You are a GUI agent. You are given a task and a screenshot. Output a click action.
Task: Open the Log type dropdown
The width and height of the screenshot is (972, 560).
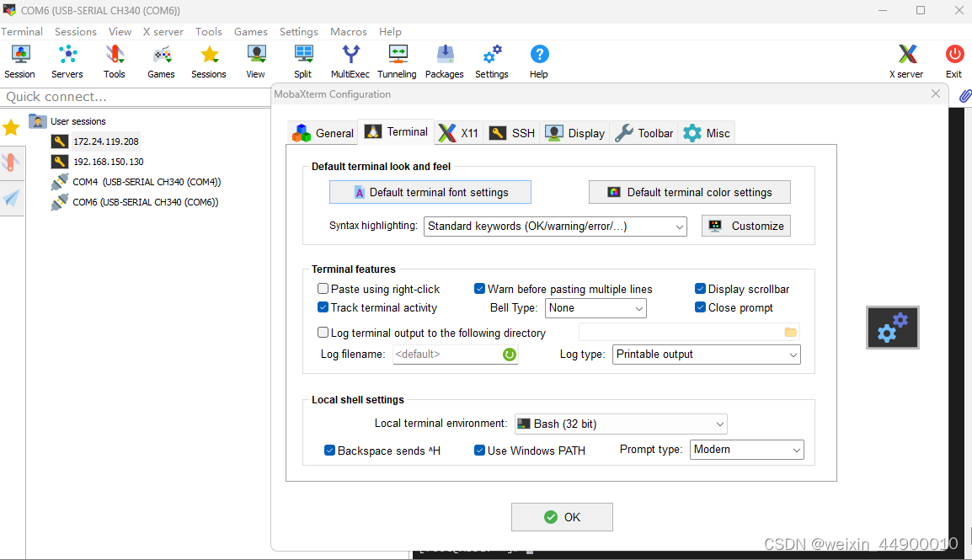(x=706, y=355)
